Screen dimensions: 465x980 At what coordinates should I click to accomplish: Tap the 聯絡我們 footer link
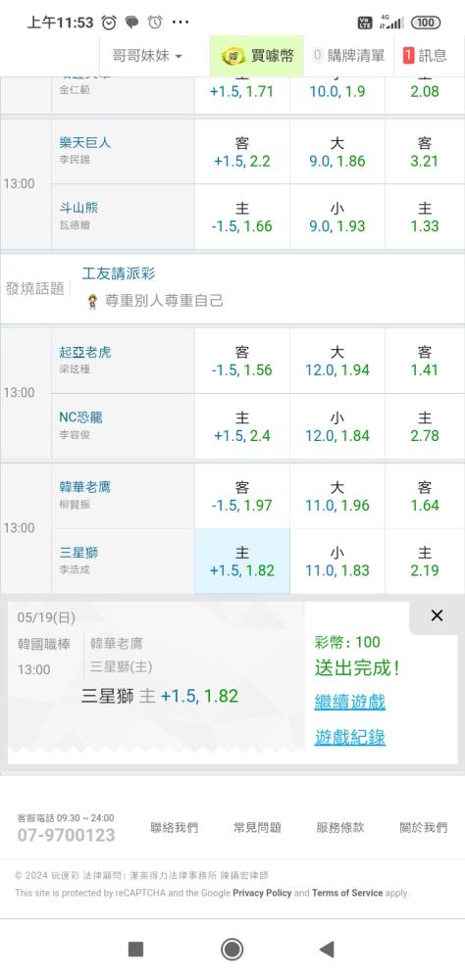tap(174, 827)
